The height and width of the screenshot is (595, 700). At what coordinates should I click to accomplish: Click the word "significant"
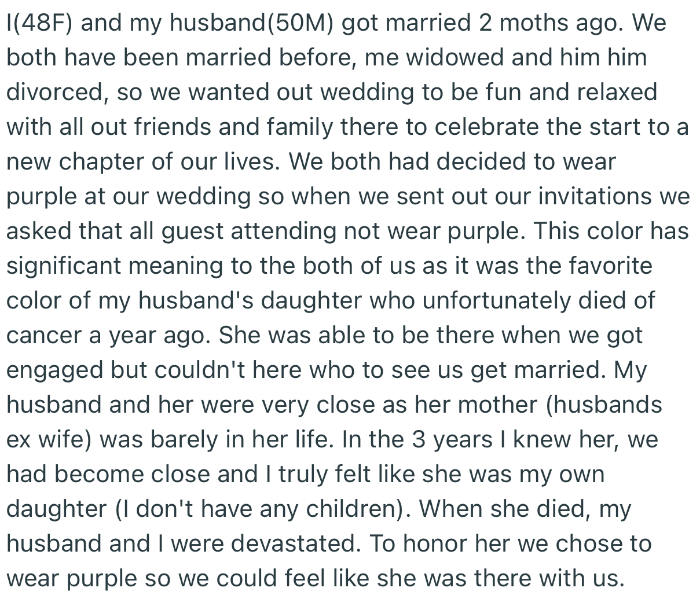coord(64,266)
